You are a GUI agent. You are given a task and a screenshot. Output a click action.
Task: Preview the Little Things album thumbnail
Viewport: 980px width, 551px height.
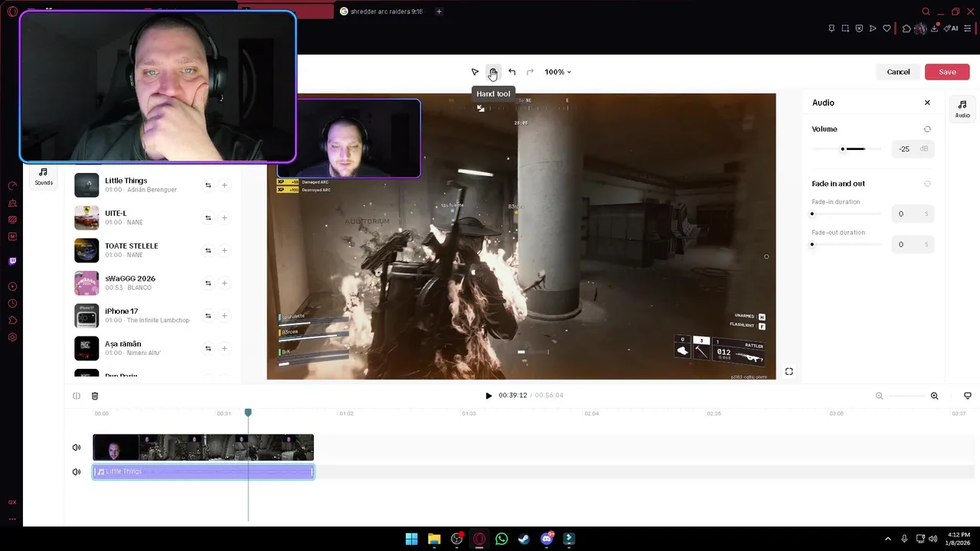pyautogui.click(x=87, y=185)
